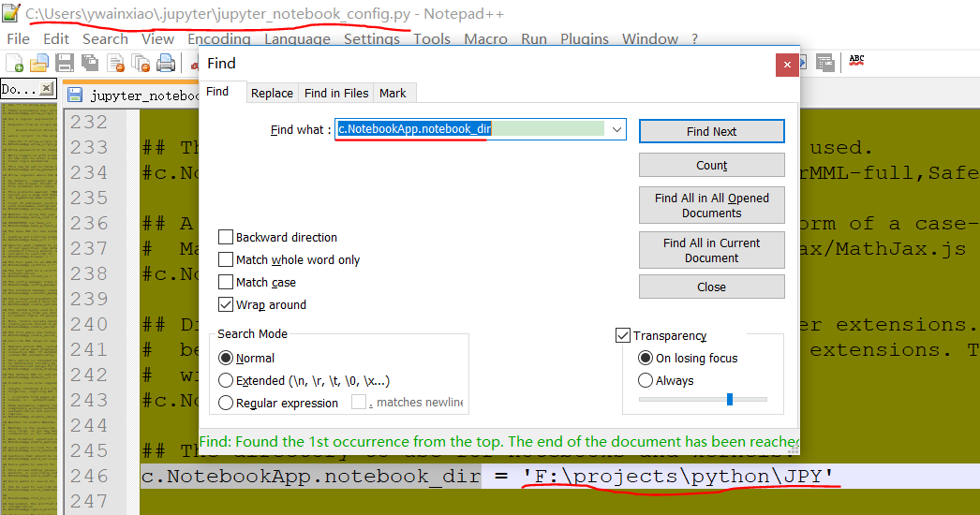The width and height of the screenshot is (980, 515).
Task: Click the 'F:\projects\python\JPY' path text
Action: point(678,476)
